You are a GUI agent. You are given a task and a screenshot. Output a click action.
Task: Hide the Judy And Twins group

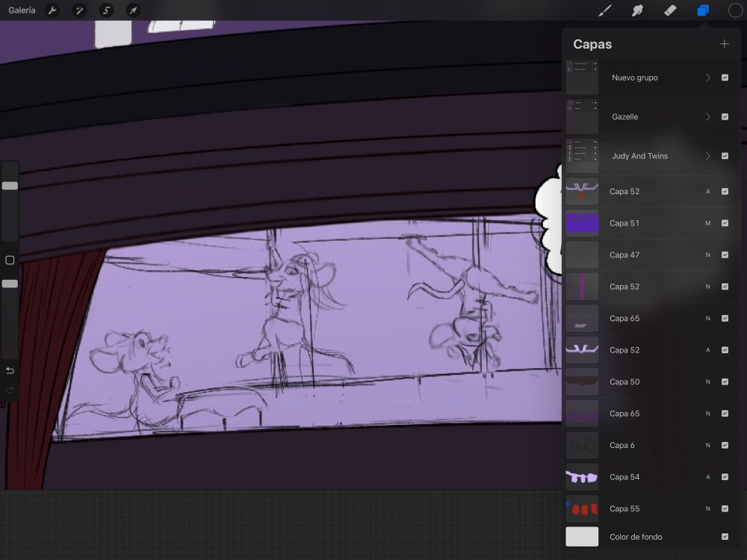(x=725, y=156)
